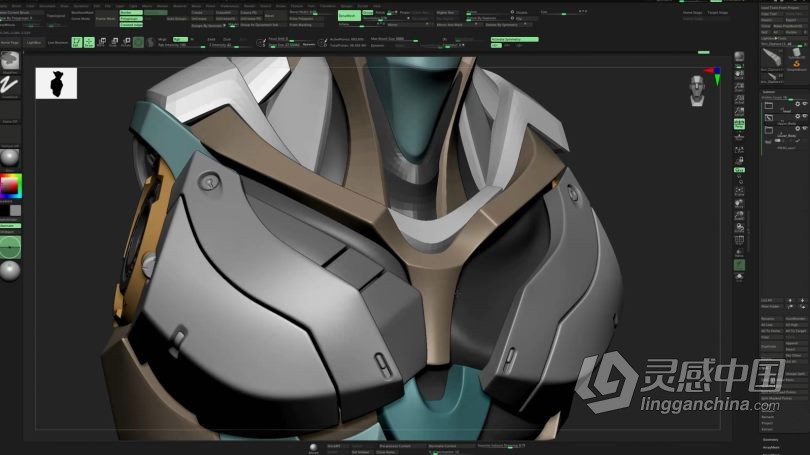Click the folder icon of the Lower Body subtool
Screen dimensions: 810x455
769,130
